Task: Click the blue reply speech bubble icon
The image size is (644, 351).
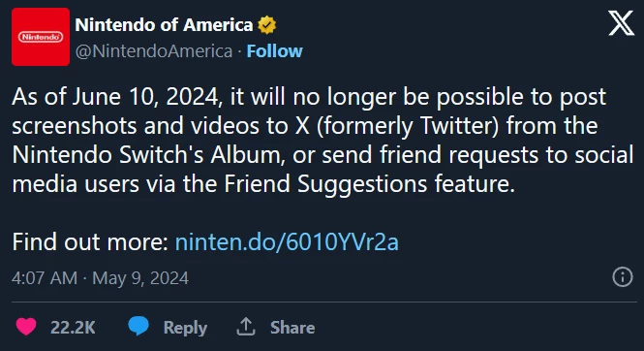Action: pyautogui.click(x=138, y=327)
